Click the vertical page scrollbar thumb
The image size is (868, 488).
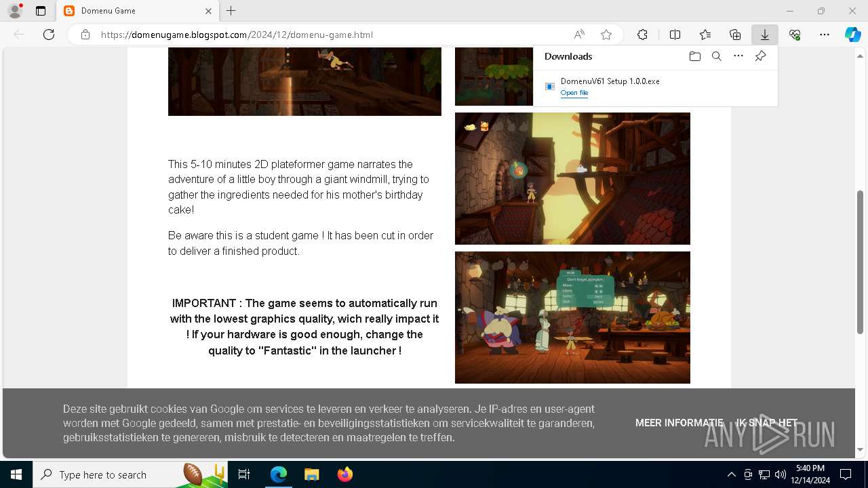point(861,261)
